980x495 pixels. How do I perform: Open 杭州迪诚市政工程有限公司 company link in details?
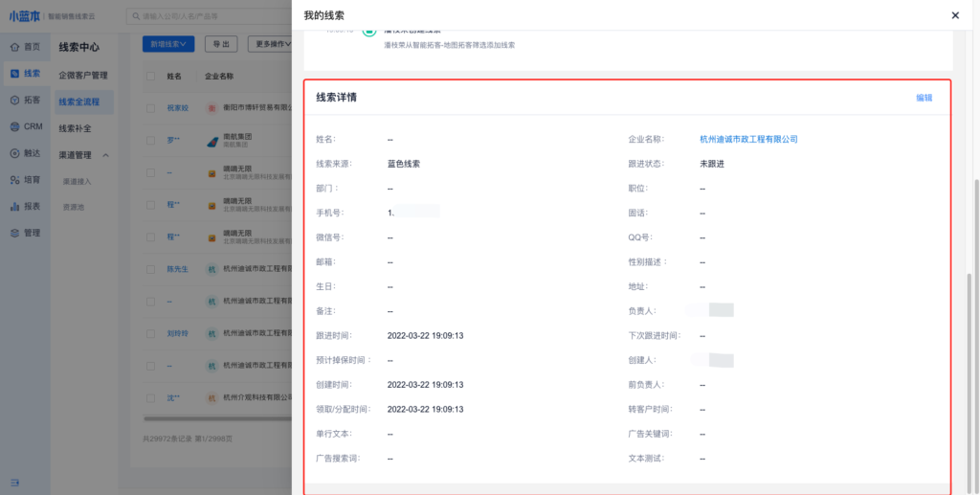(748, 140)
